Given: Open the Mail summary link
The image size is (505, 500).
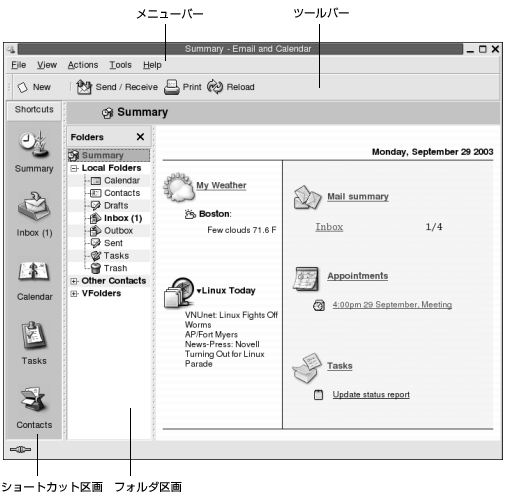Looking at the screenshot, I should (x=358, y=197).
